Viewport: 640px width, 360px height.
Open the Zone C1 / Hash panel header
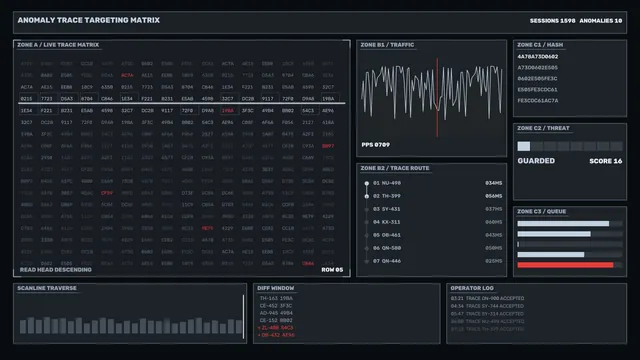click(x=540, y=45)
